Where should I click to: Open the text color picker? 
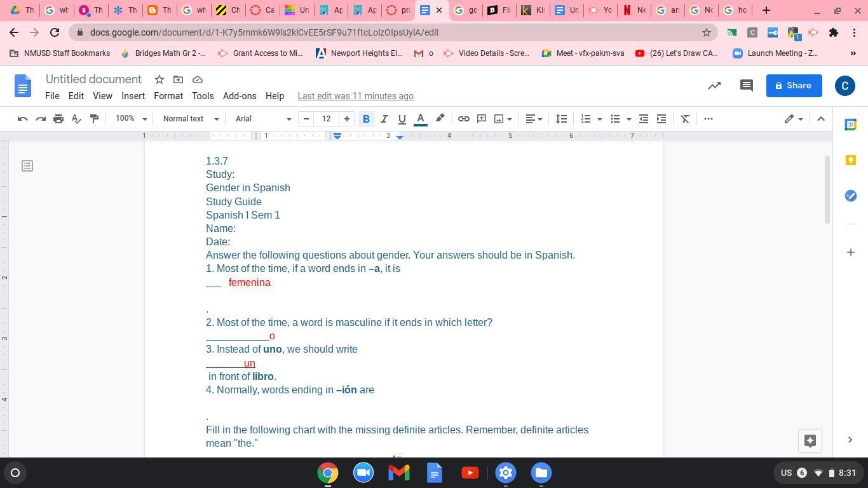click(x=421, y=119)
